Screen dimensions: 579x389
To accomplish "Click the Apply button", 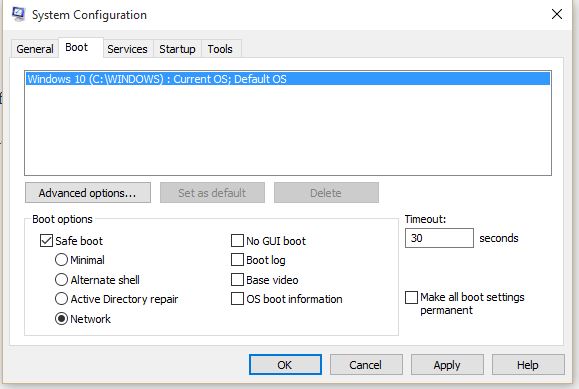I will [x=447, y=365].
